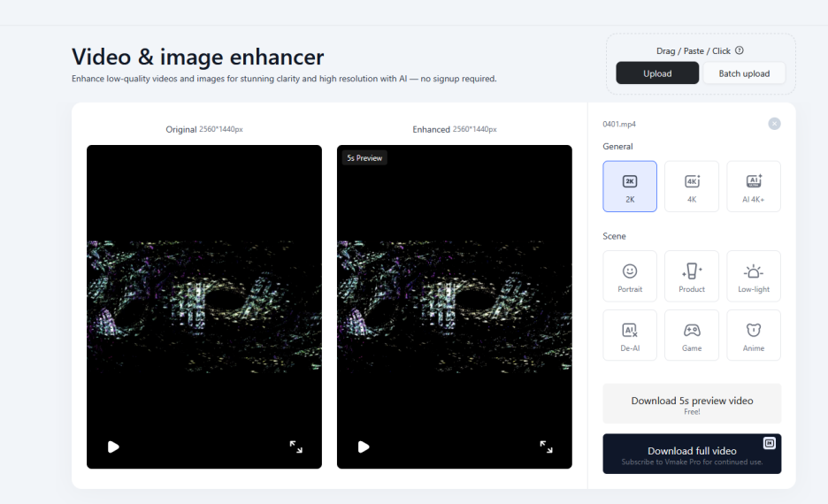The image size is (828, 504).
Task: Click the Upload button
Action: pos(657,73)
